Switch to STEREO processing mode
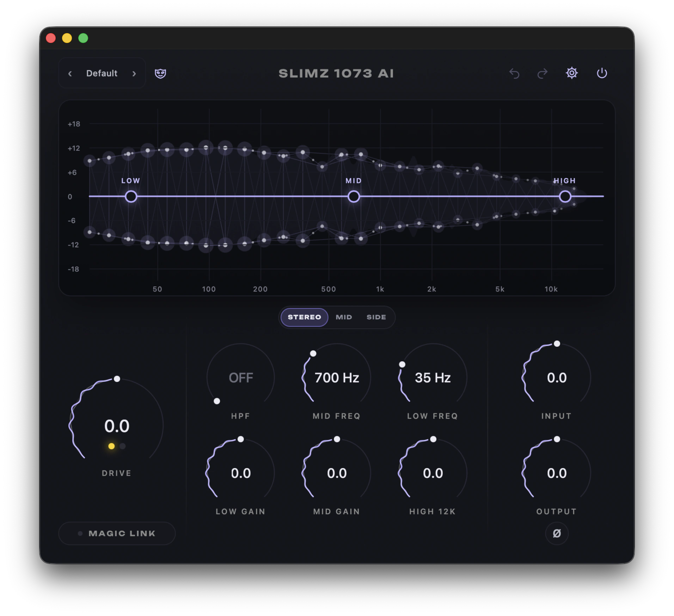 pos(304,317)
